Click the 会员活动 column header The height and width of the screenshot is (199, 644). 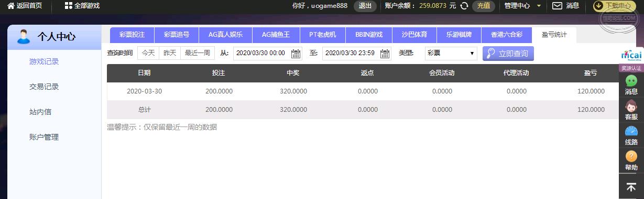442,73
